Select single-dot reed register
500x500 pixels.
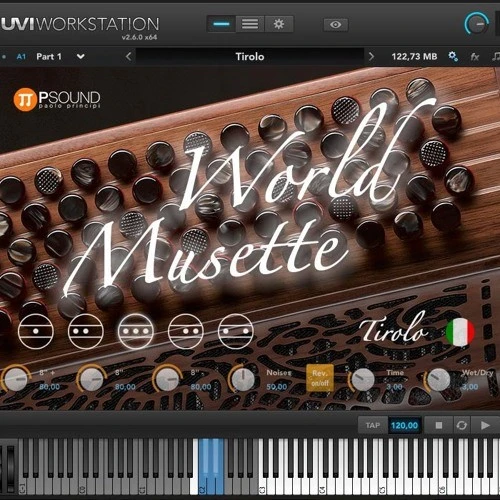click(36, 331)
